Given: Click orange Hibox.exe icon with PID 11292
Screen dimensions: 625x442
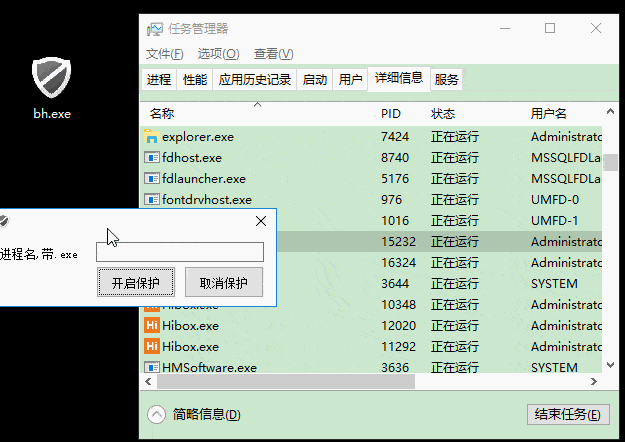Looking at the screenshot, I should click(x=152, y=346).
